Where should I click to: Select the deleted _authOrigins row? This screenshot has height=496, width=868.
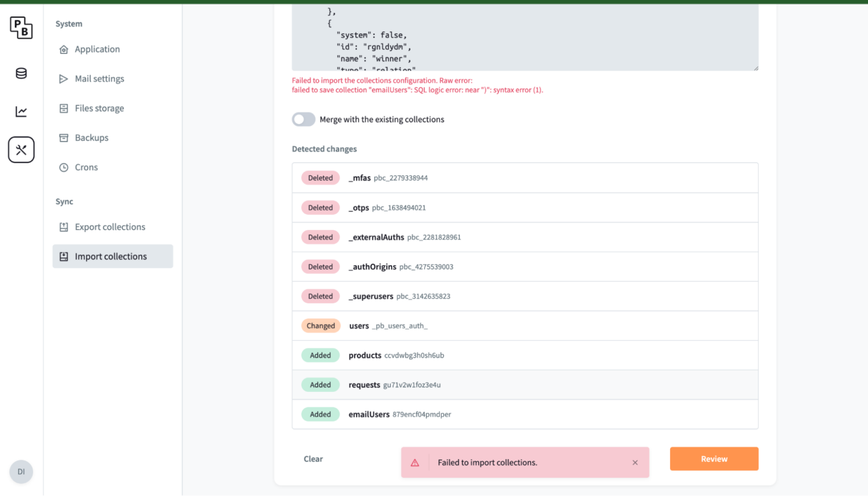(525, 267)
